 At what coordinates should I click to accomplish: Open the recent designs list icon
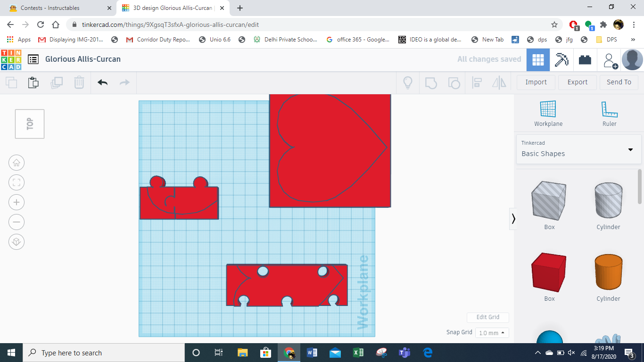pyautogui.click(x=33, y=59)
